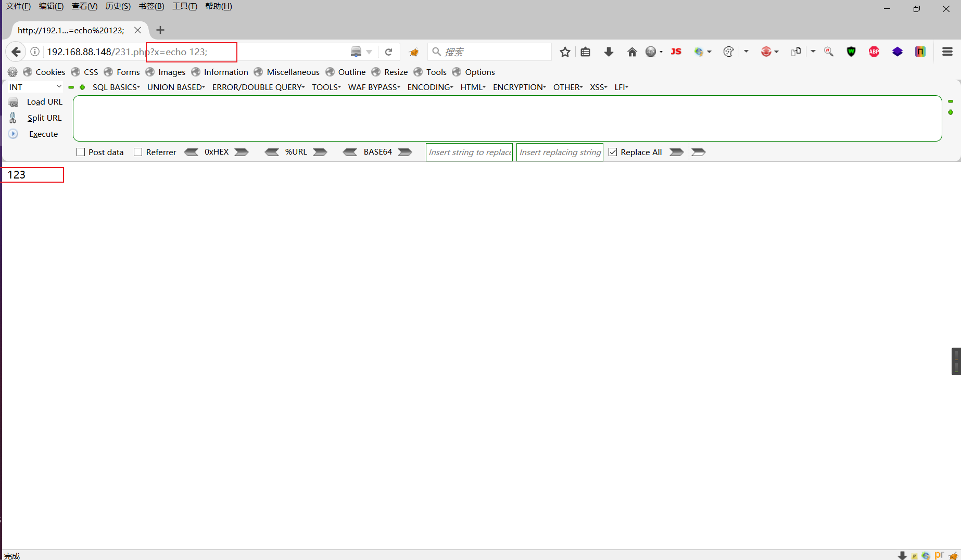Check the Referrer checkbox
Viewport: 961px width, 560px height.
click(138, 151)
